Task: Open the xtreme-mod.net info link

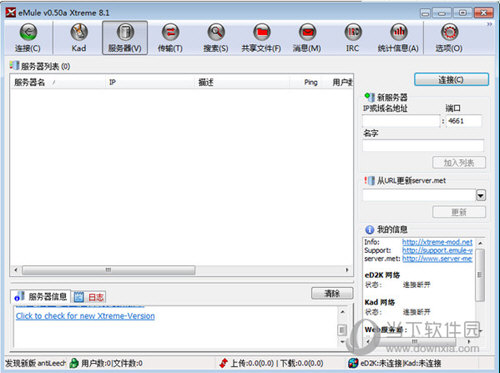Action: coord(437,242)
